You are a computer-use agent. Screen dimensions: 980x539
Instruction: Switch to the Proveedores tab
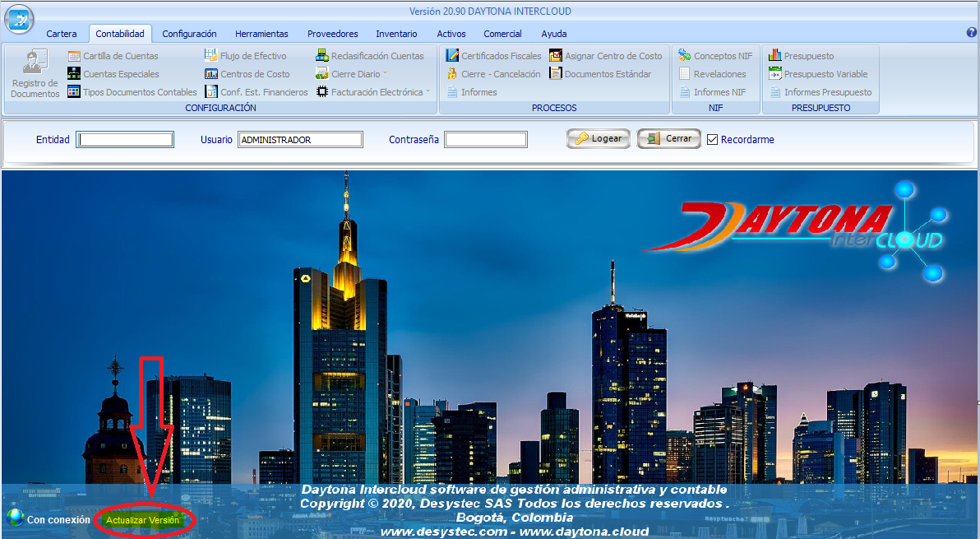332,34
